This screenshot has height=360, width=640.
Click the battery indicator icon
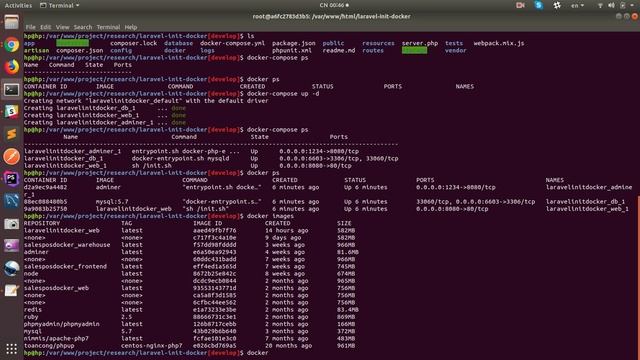[x=622, y=5]
